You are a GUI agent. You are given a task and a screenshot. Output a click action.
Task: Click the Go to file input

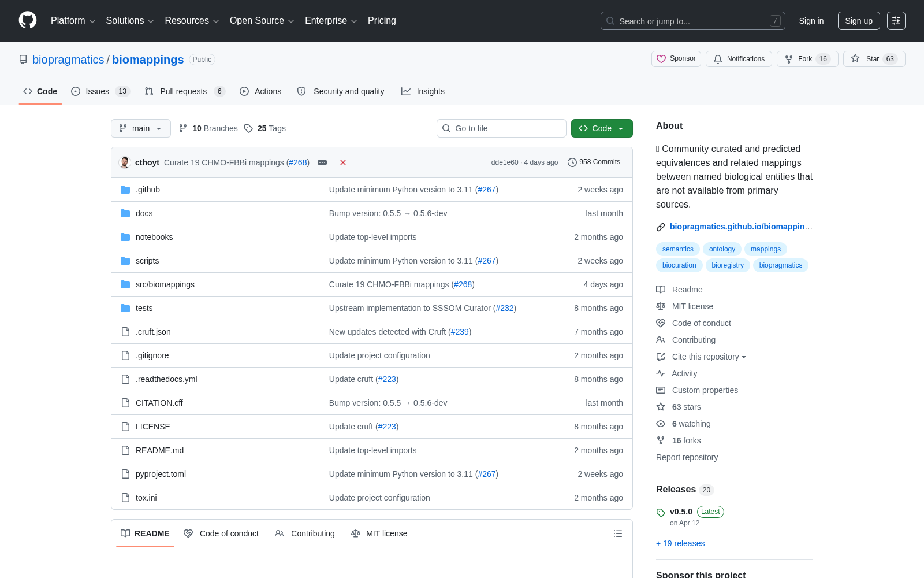(x=501, y=128)
